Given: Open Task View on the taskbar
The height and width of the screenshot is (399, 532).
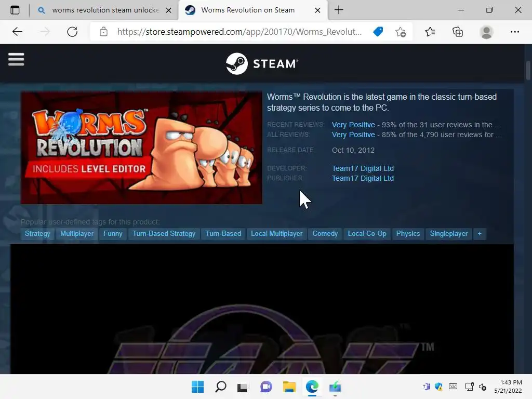Looking at the screenshot, I should tap(242, 387).
